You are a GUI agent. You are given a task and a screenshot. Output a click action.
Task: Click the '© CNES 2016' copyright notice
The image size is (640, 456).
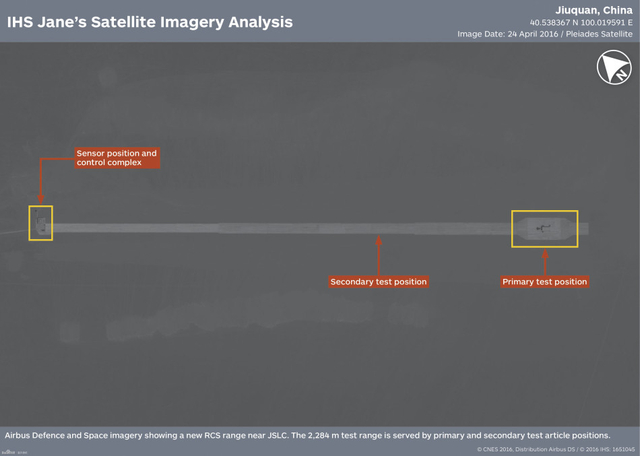pos(556,449)
